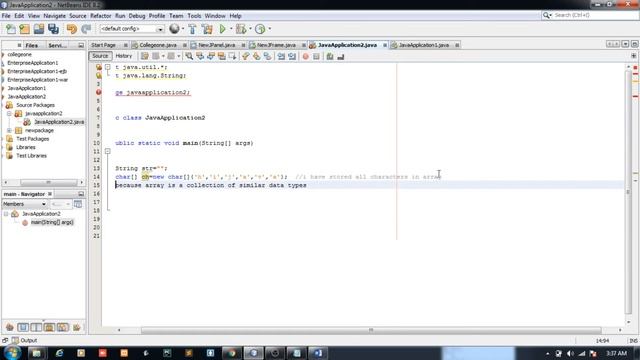Open Chrome from the taskbar
Image resolution: width=640 pixels, height=360 pixels.
232,353
